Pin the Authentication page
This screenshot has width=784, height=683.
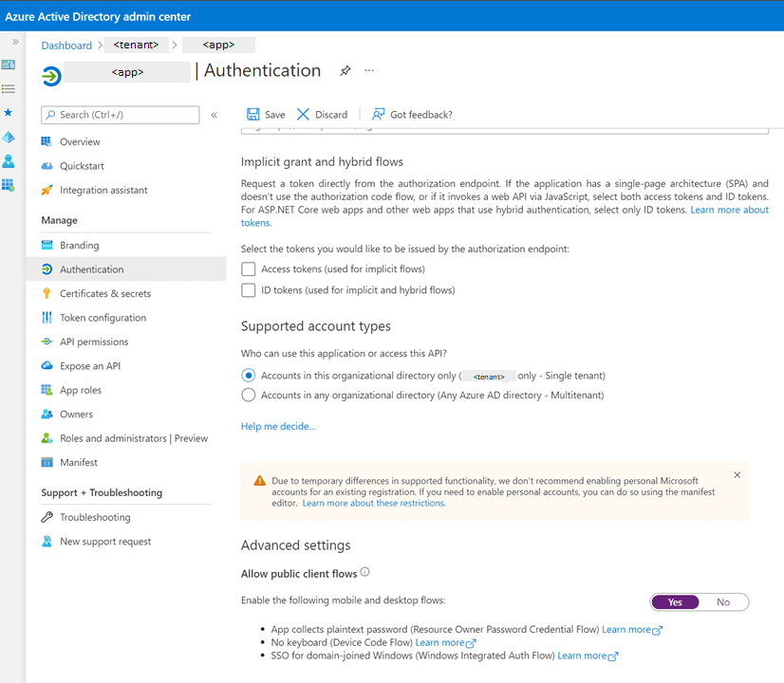point(345,71)
